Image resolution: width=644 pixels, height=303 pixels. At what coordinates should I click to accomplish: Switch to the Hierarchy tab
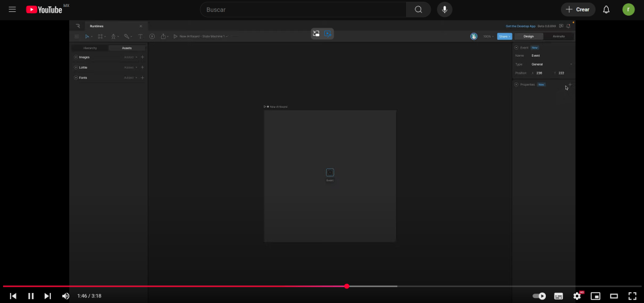(90, 48)
